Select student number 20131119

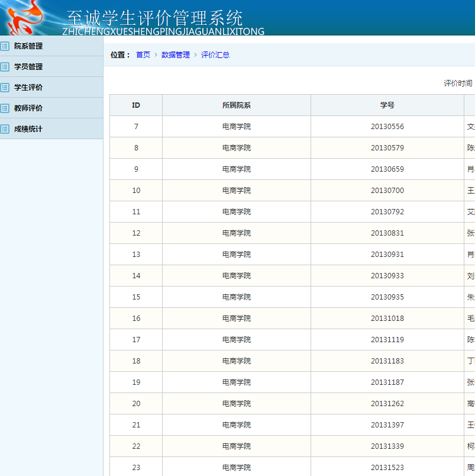pos(387,340)
